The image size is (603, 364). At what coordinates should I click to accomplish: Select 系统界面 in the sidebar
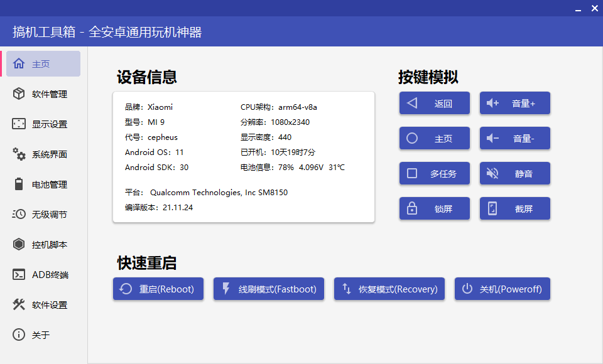click(x=41, y=154)
